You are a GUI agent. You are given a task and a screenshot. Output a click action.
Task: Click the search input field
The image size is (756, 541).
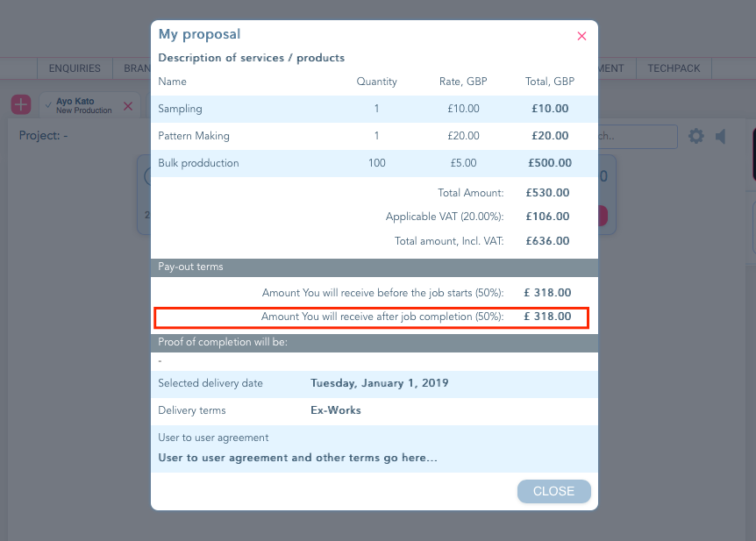638,137
